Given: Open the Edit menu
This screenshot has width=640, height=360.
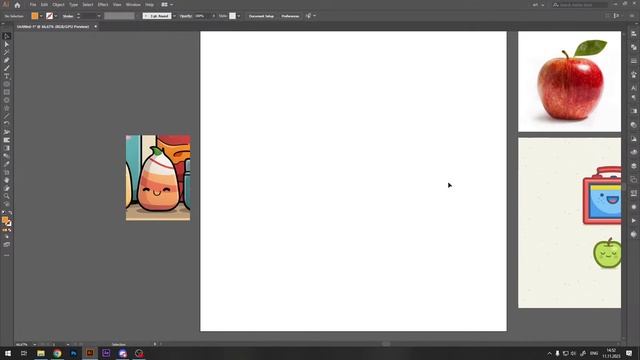Looking at the screenshot, I should tap(44, 4).
